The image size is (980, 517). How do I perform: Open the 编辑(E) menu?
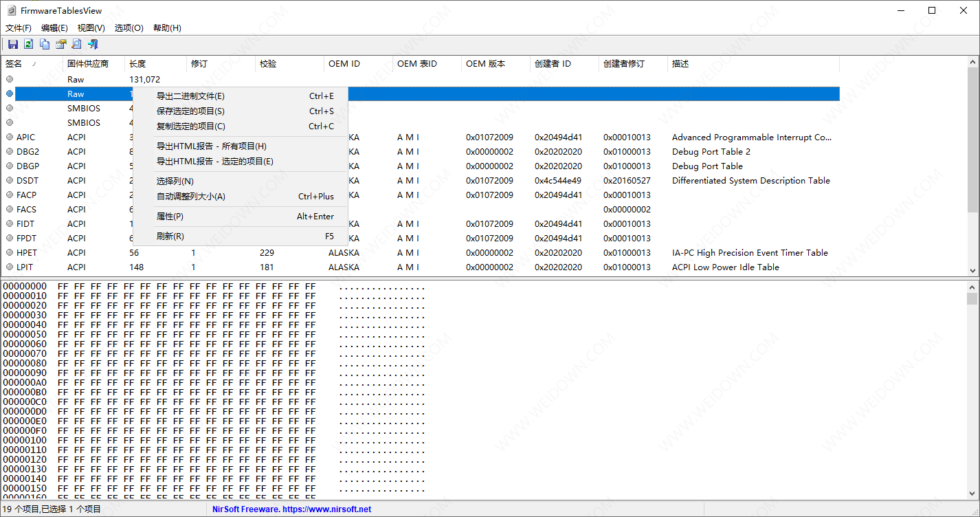pyautogui.click(x=54, y=28)
